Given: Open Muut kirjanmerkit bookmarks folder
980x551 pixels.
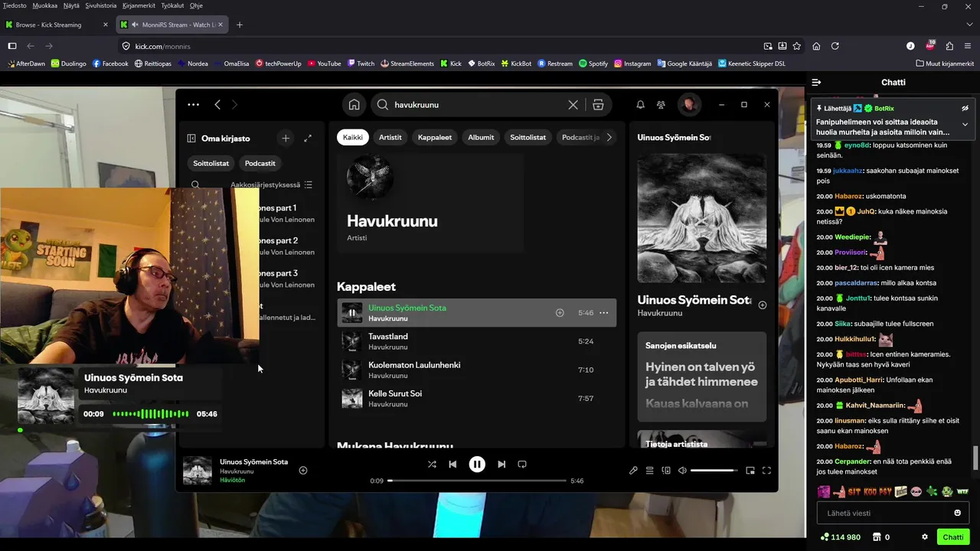Looking at the screenshot, I should pos(944,64).
